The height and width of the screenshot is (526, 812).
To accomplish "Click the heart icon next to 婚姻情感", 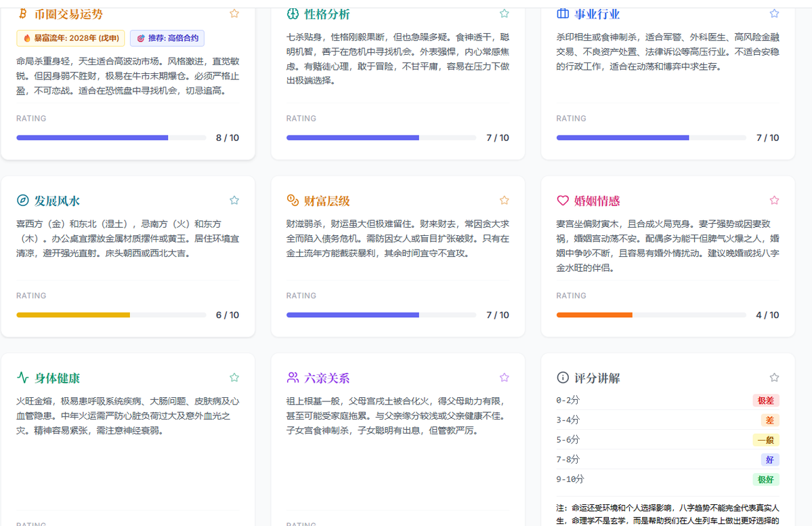I will coord(562,201).
